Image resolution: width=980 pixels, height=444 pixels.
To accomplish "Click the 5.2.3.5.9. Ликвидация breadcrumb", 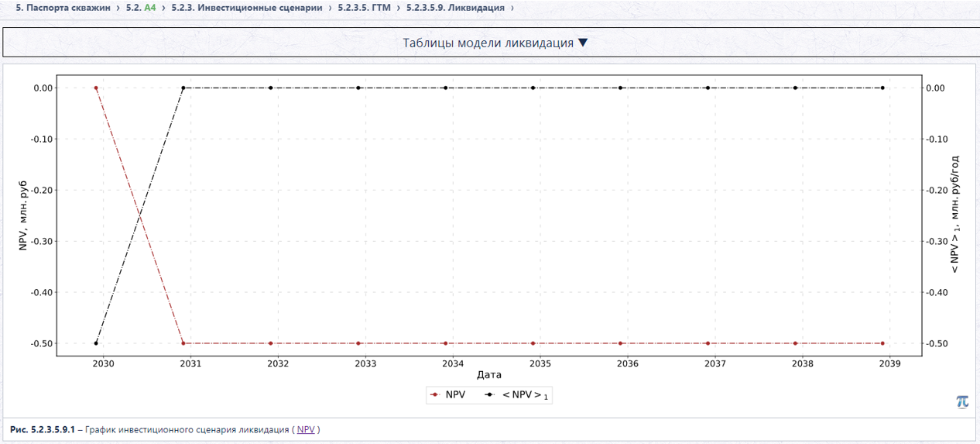I will click(x=455, y=7).
